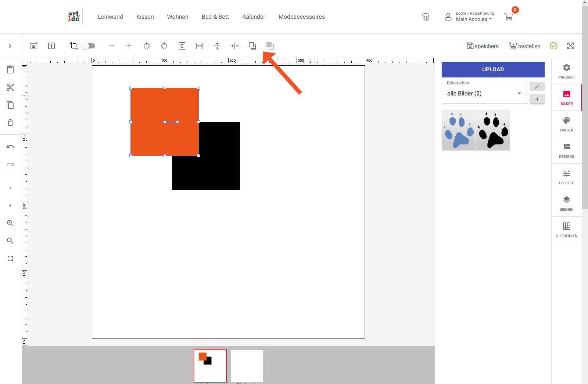Toggle fullscreen expand icon

click(x=570, y=46)
